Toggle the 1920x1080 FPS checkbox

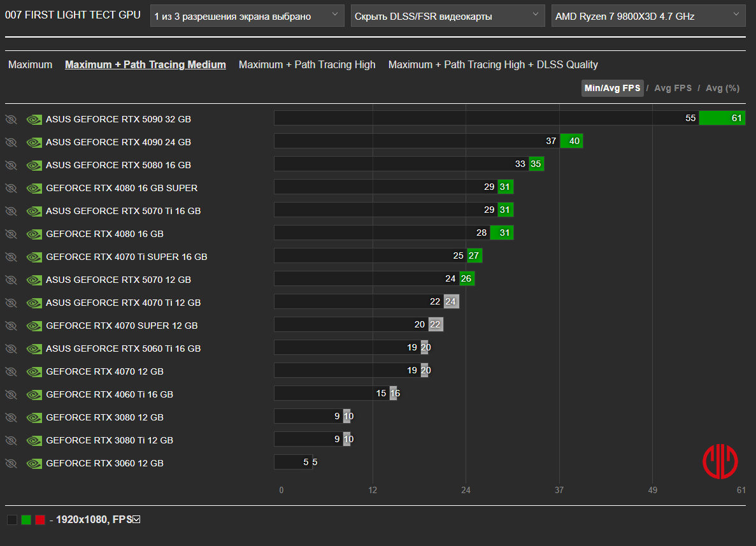(x=136, y=519)
